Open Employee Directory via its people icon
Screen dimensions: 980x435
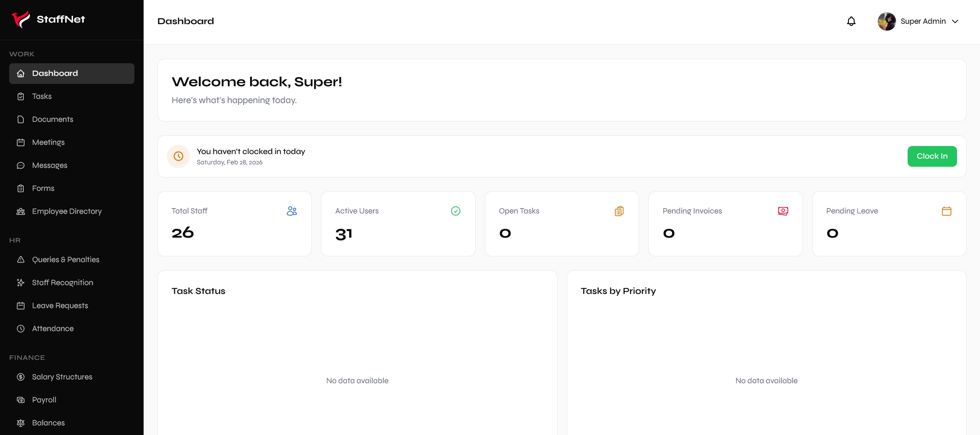coord(21,211)
